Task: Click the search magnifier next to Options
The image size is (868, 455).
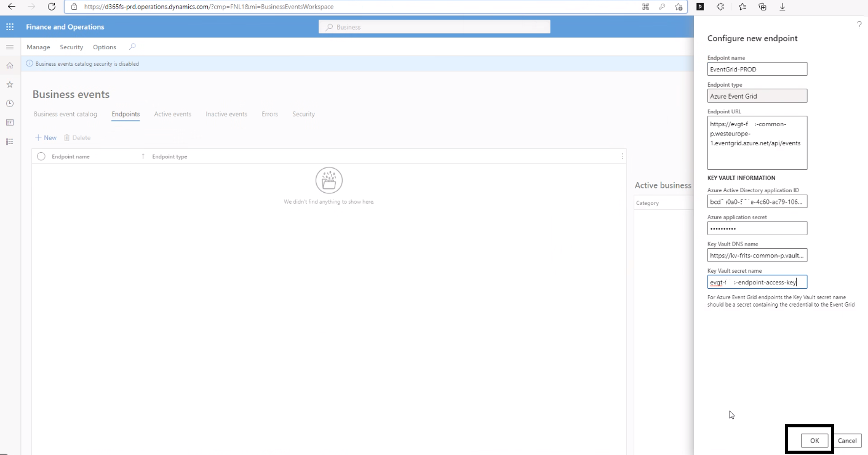Action: tap(132, 47)
